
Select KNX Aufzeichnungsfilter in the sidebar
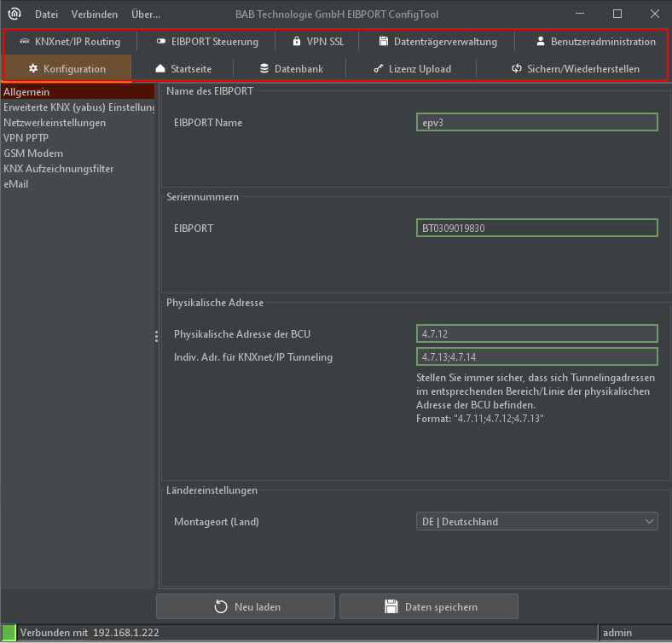tap(58, 169)
